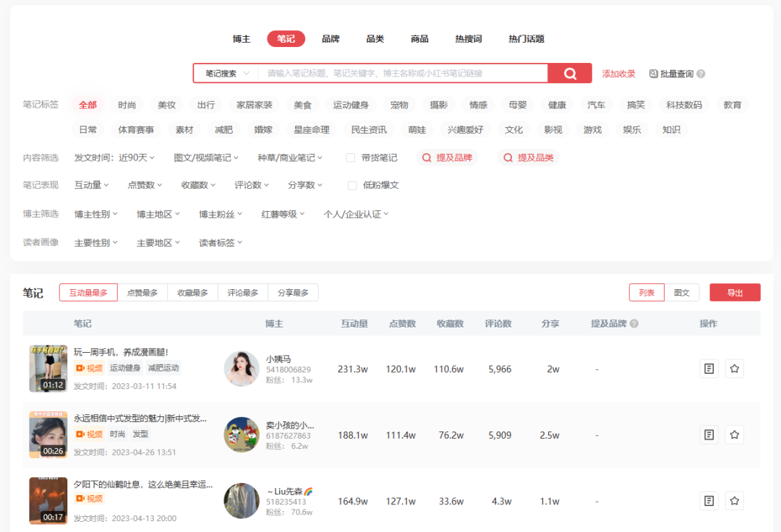Click the 导出 export button
781x532 pixels.
[735, 292]
